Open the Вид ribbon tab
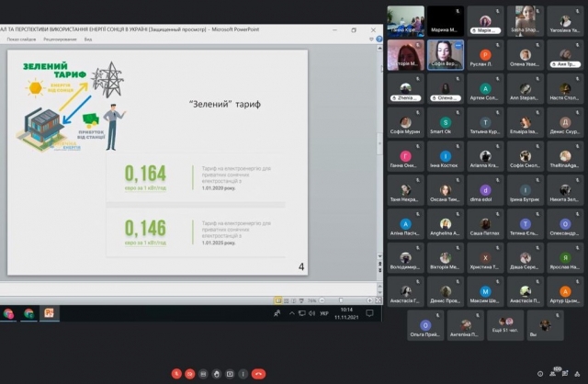This screenshot has height=384, width=588. pos(88,40)
